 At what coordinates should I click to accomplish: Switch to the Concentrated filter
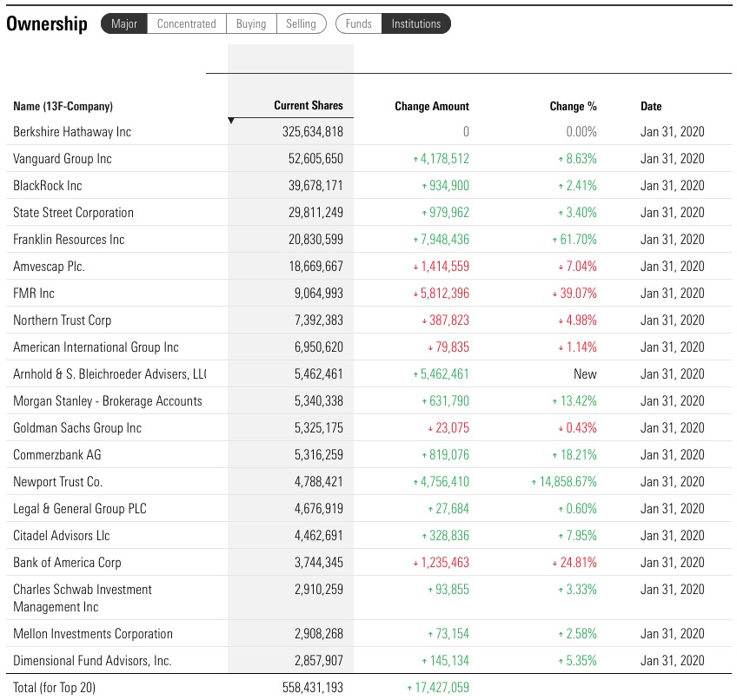click(186, 23)
